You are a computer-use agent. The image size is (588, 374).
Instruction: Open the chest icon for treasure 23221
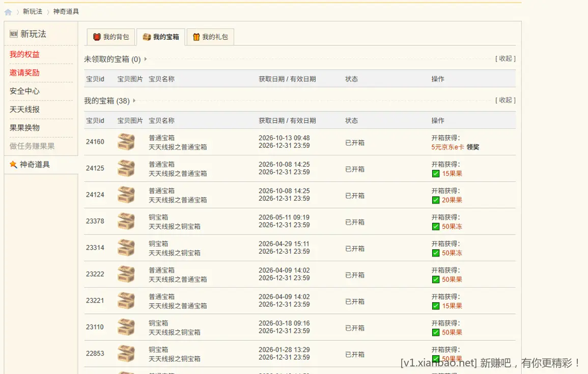pyautogui.click(x=126, y=301)
